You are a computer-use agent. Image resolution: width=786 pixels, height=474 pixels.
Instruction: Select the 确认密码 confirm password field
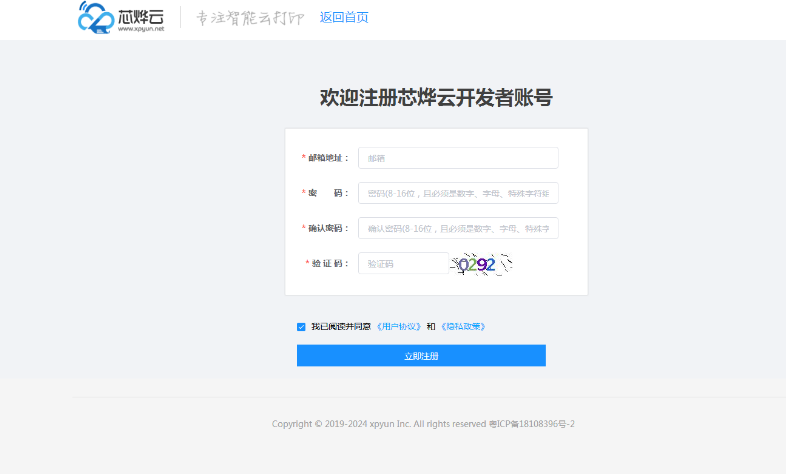[x=458, y=228]
